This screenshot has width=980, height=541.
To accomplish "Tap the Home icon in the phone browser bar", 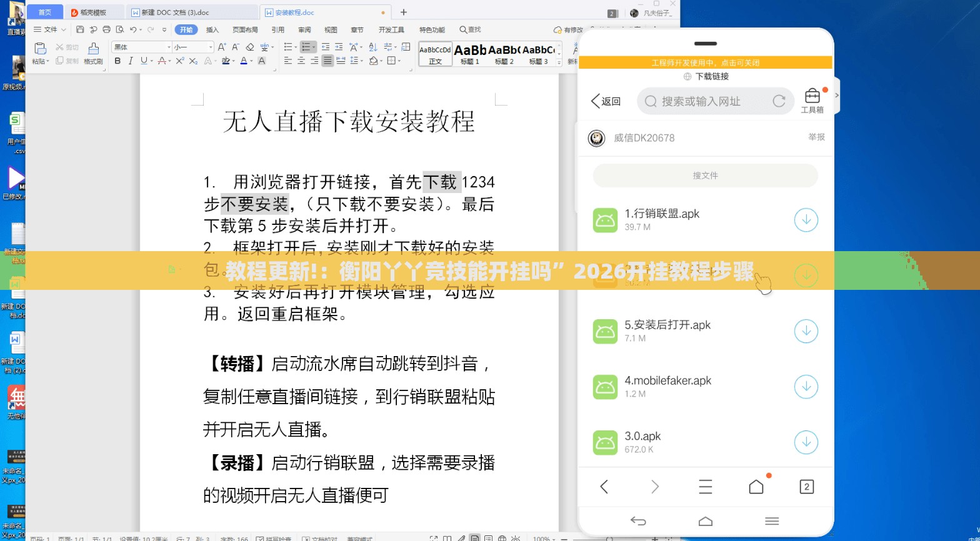I will 756,487.
